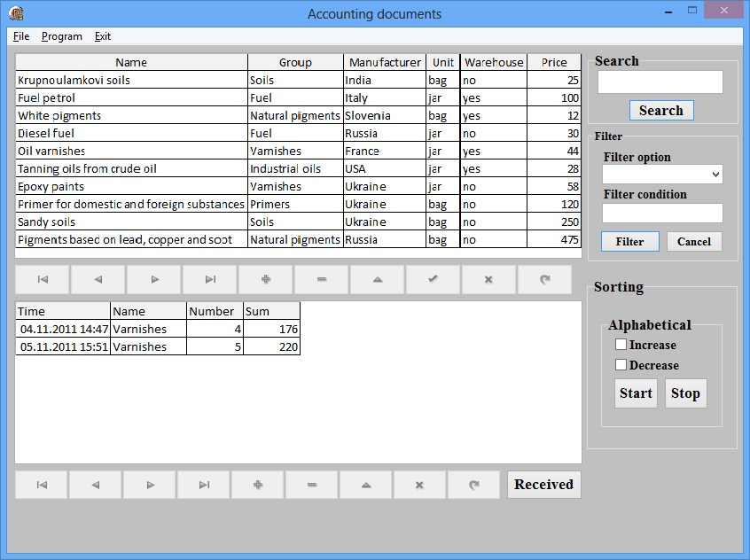Click previous record arrow in lower navigator
Screen dimensions: 750x560
coord(96,485)
